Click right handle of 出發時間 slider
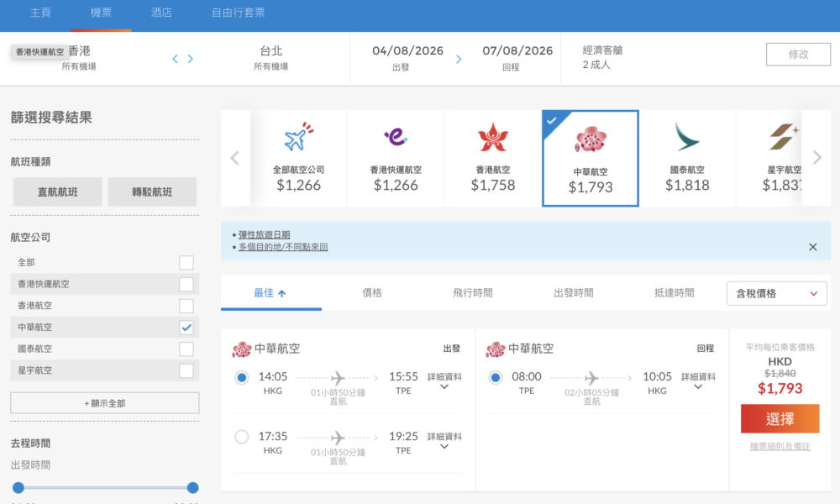The image size is (840, 504). (193, 487)
